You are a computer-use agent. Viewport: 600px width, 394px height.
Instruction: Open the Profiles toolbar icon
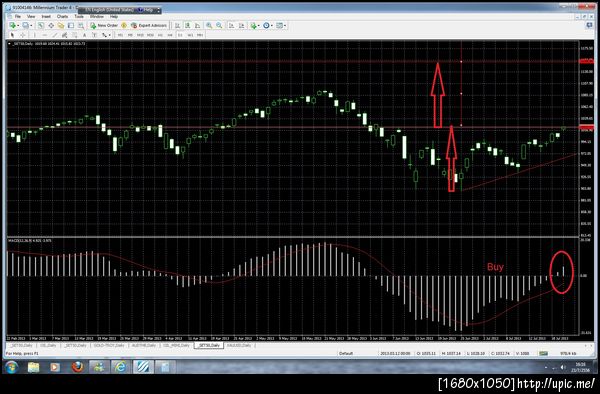tap(25, 26)
